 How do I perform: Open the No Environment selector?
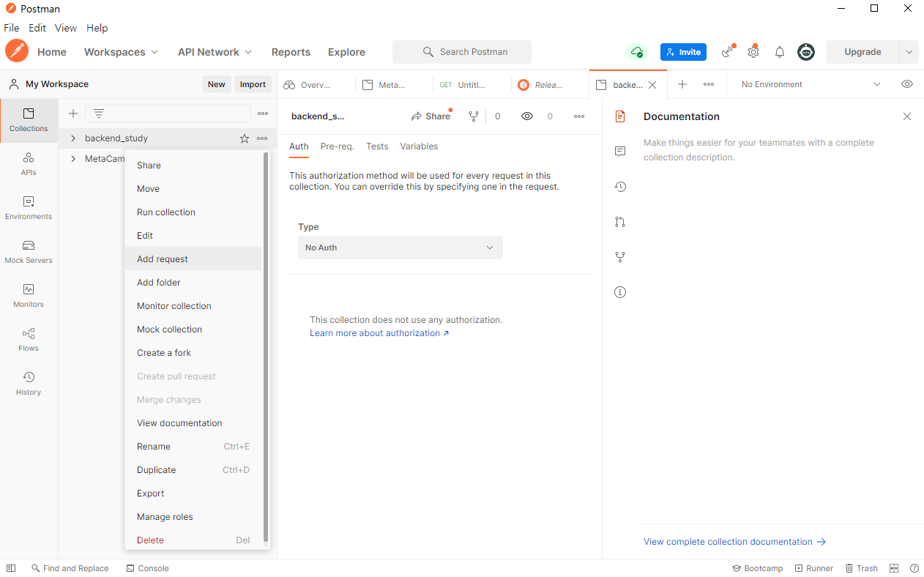tap(811, 84)
